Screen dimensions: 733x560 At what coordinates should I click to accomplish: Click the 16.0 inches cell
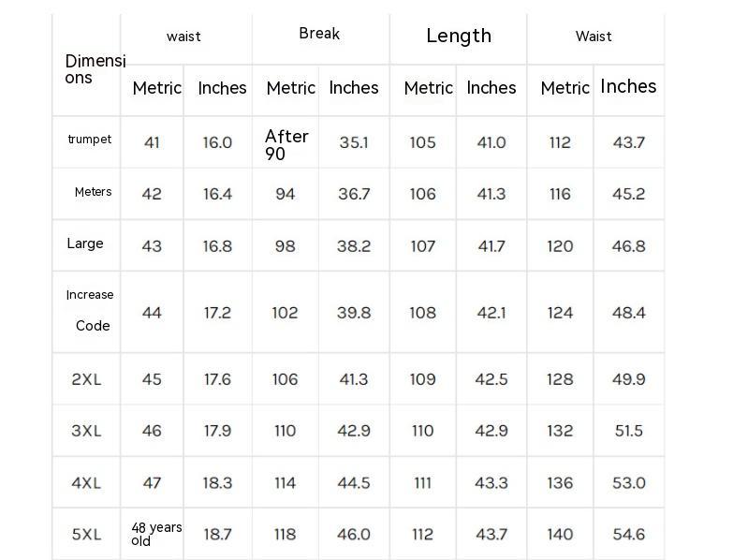click(x=217, y=142)
